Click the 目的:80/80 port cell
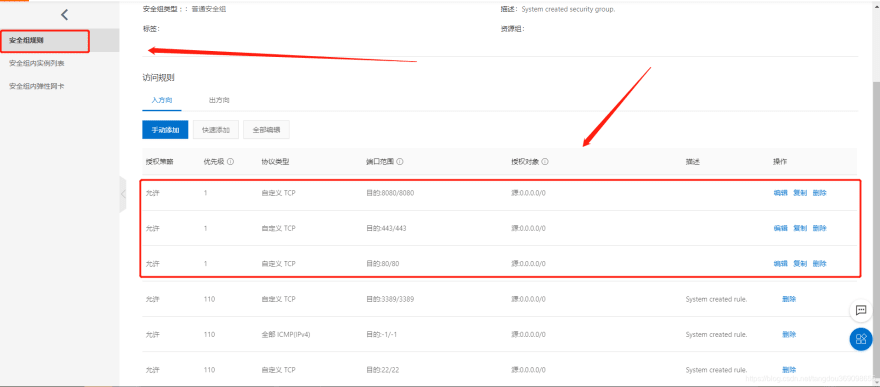The width and height of the screenshot is (880, 387). click(x=383, y=264)
